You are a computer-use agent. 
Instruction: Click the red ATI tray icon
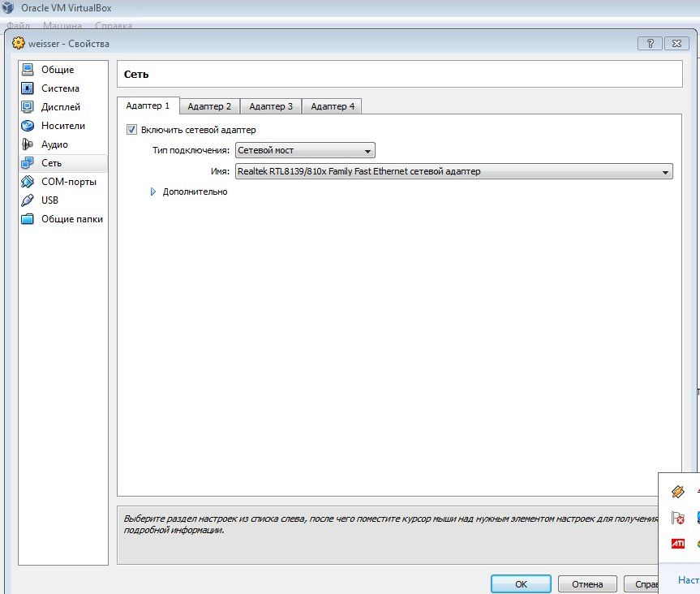click(677, 543)
